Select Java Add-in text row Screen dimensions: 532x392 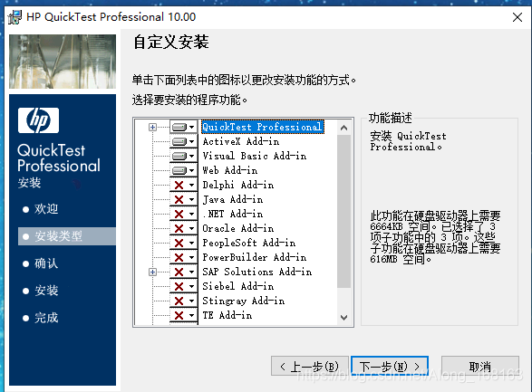(233, 199)
